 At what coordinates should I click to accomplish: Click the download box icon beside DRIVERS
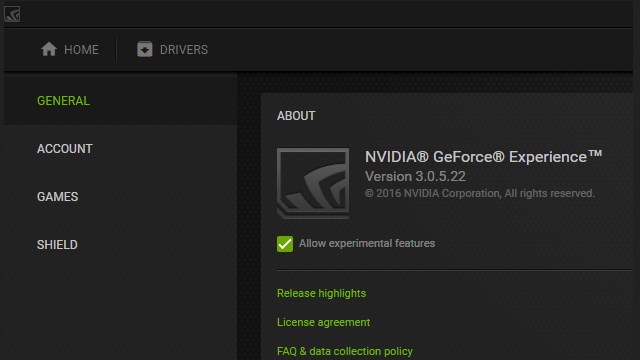(144, 49)
